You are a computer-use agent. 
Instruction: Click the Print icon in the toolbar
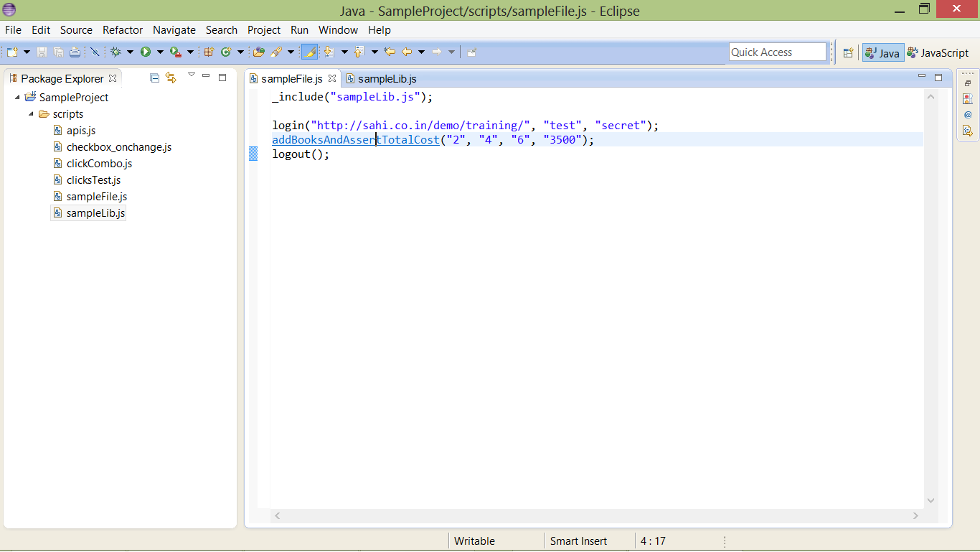74,52
